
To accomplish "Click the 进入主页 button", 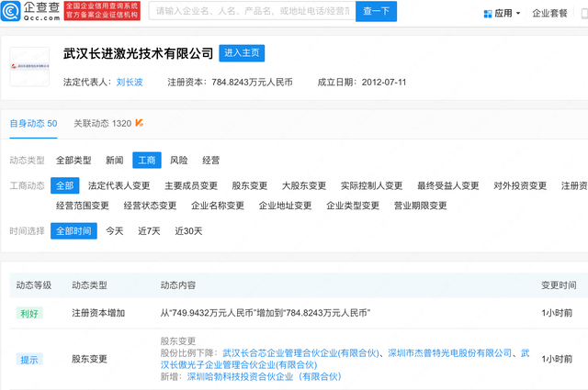I will (243, 54).
